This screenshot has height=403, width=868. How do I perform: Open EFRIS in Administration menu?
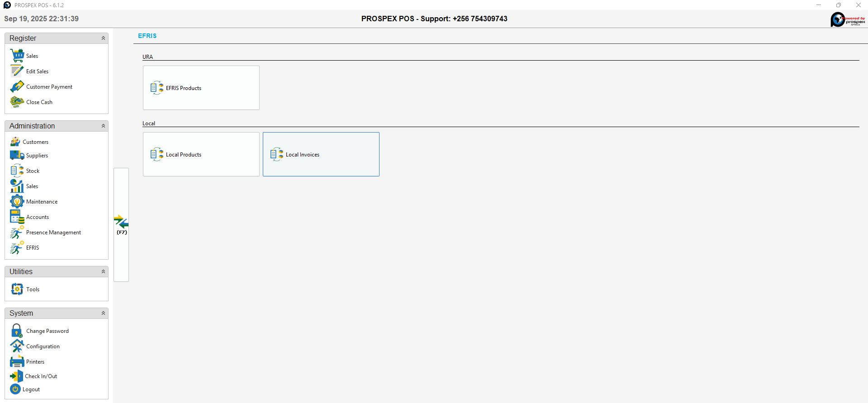[32, 248]
